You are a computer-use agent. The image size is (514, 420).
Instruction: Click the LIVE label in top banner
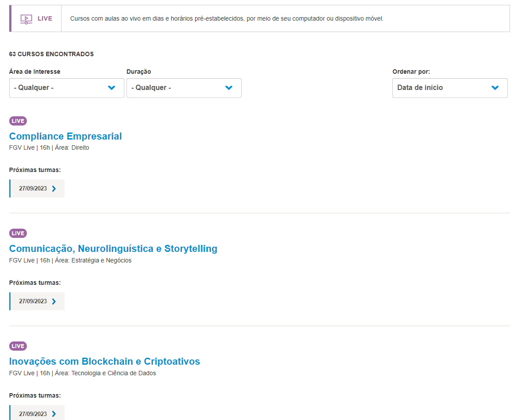click(x=45, y=19)
